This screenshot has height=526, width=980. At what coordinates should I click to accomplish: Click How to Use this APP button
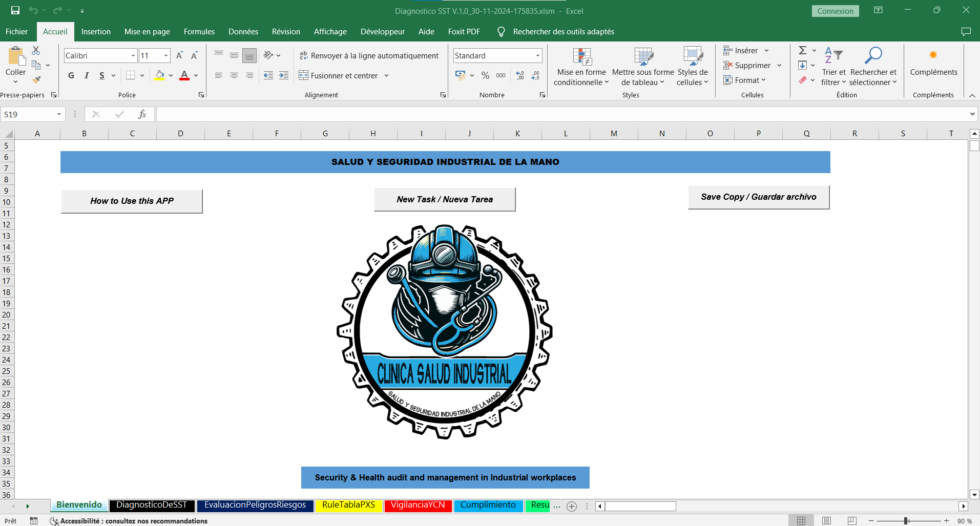pyautogui.click(x=132, y=201)
